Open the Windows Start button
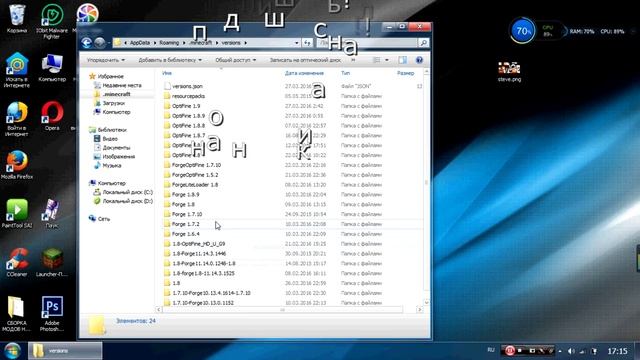This screenshot has height=360, width=640. click(x=12, y=351)
